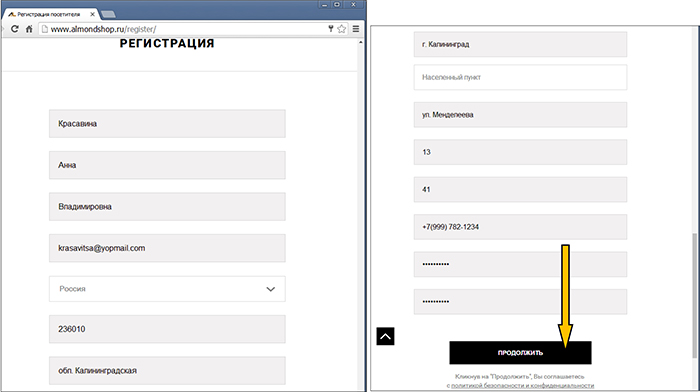The width and height of the screenshot is (700, 392).
Task: Go to the browser home page icon
Action: [x=29, y=29]
